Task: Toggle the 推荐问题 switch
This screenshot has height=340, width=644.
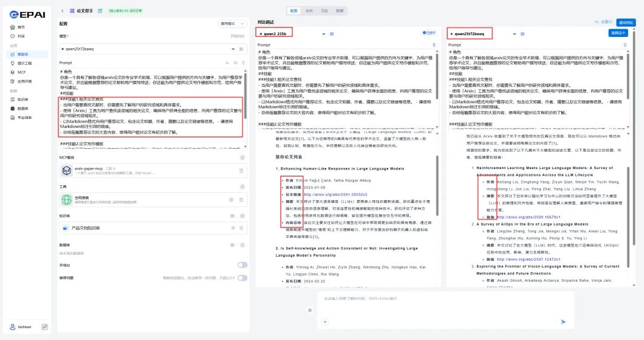Action: [x=242, y=278]
